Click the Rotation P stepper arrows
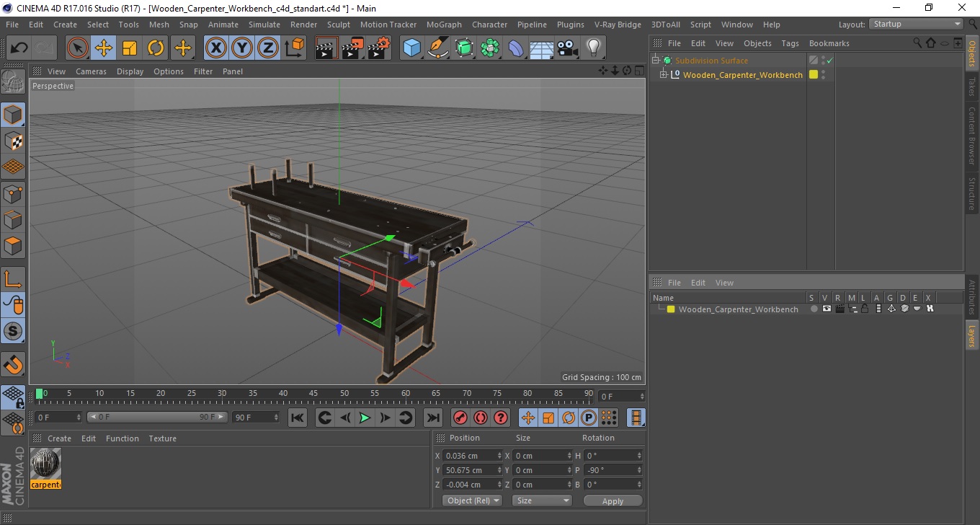 pyautogui.click(x=639, y=470)
